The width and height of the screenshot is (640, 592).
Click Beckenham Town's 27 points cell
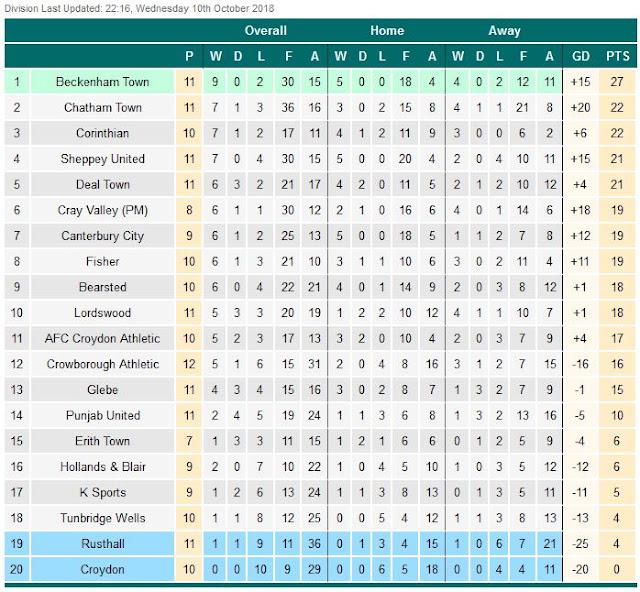[x=617, y=82]
